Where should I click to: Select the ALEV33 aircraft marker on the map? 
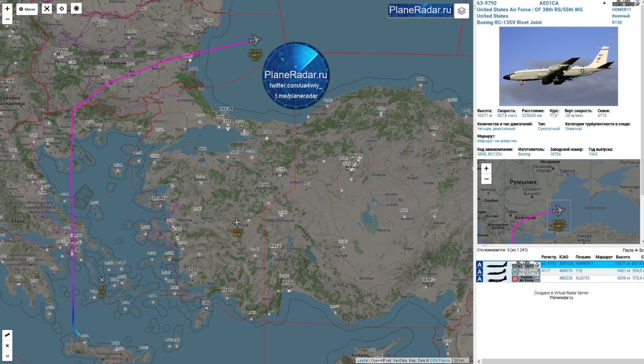pos(237,223)
